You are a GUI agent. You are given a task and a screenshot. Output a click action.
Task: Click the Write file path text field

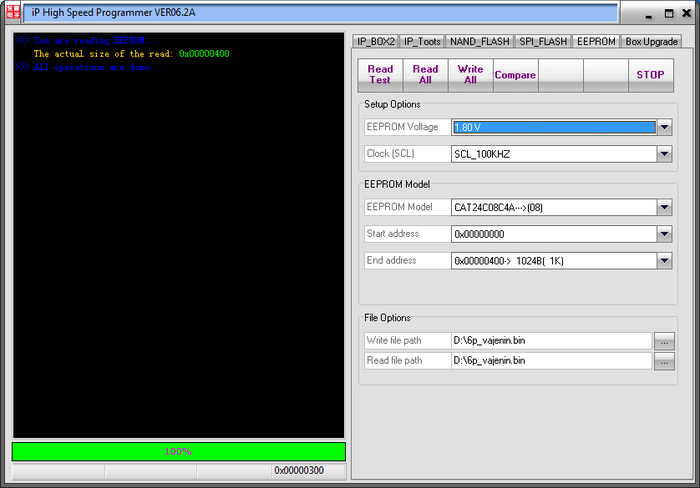[x=550, y=341]
